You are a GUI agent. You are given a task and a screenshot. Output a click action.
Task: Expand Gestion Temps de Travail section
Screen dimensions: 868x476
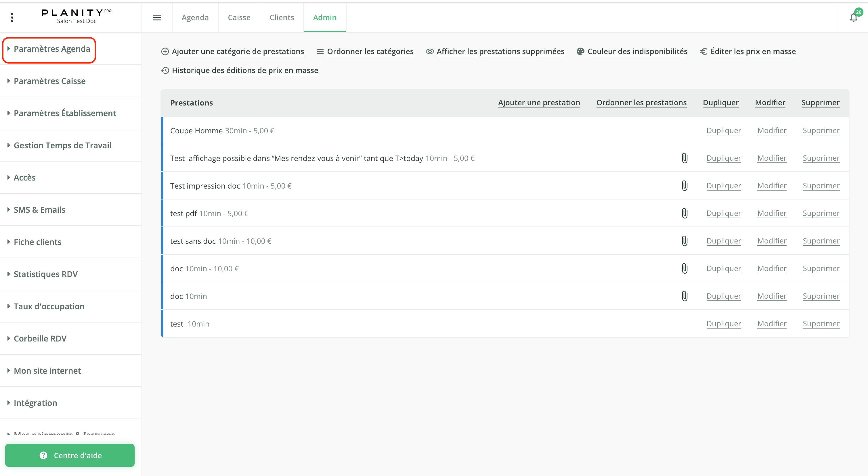[x=62, y=145]
